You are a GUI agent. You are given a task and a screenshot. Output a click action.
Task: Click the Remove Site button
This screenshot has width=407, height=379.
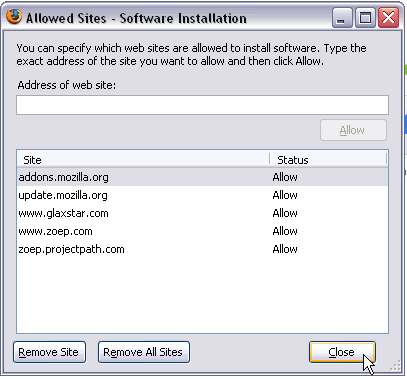click(x=49, y=352)
